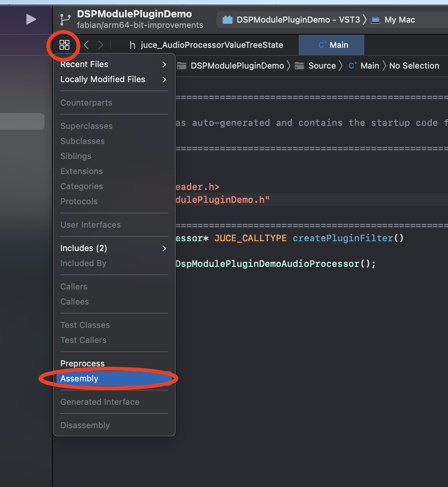Click the C++ icon on Main tab
This screenshot has width=448, height=487.
322,45
